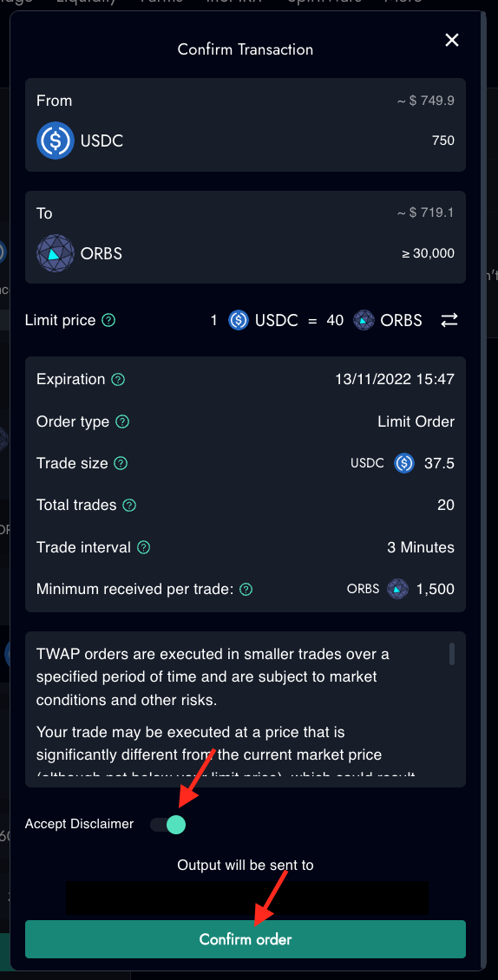Click the Minimum received per trade info icon
498x980 pixels.
(246, 590)
